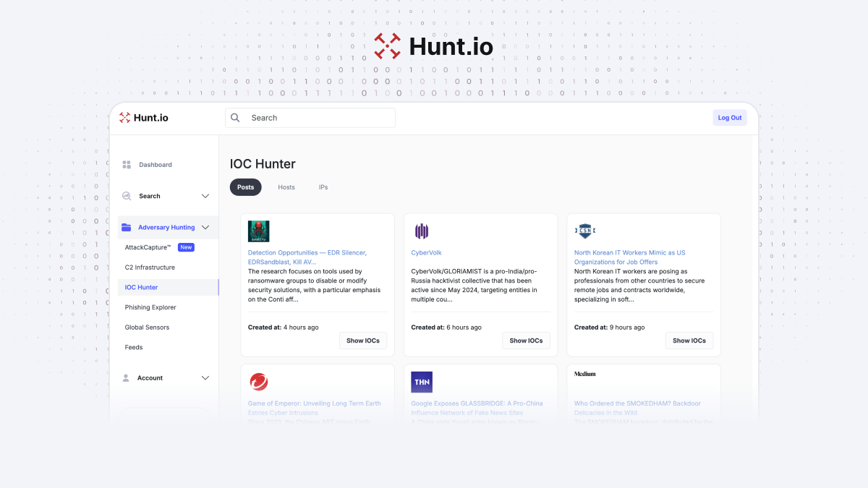Click the Hunt.io logo in the top navbar
This screenshot has width=868, height=488.
[x=143, y=117]
